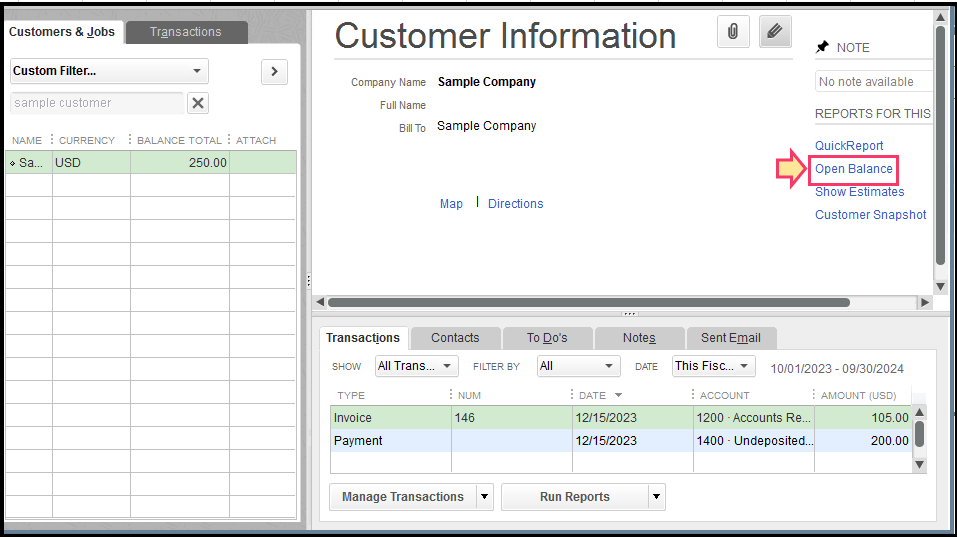Click transactions list scrollbar up arrow
Image resolution: width=957 pixels, height=537 pixels.
pyautogui.click(x=920, y=413)
